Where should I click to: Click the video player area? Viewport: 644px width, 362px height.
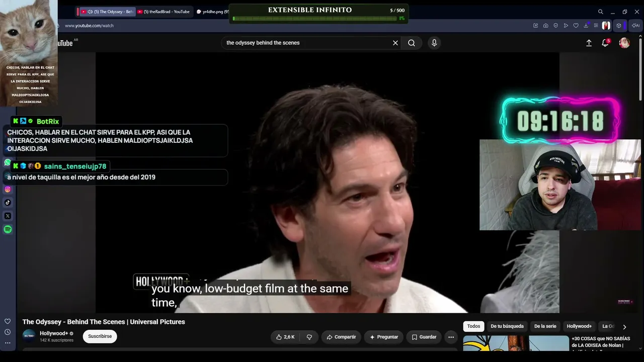click(x=328, y=183)
